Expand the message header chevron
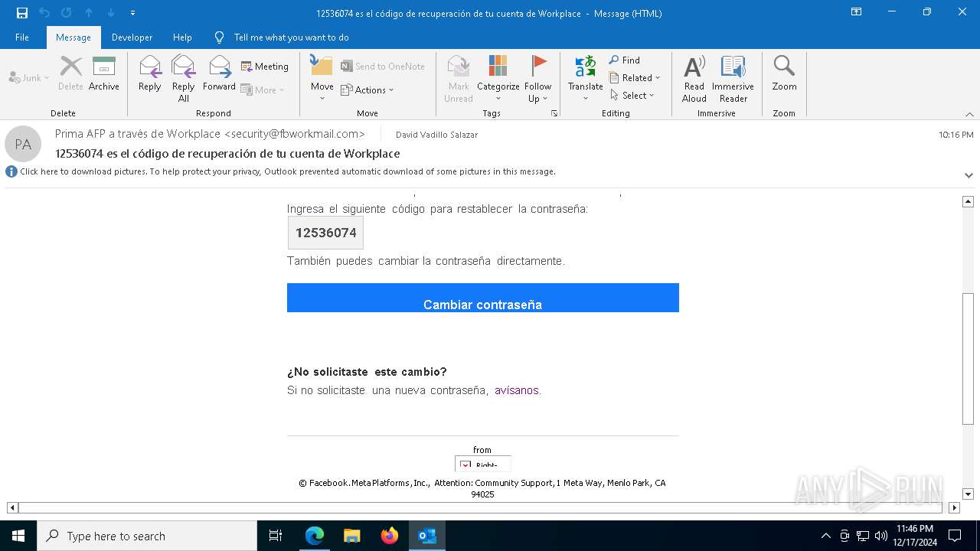This screenshot has width=980, height=551. (x=969, y=175)
